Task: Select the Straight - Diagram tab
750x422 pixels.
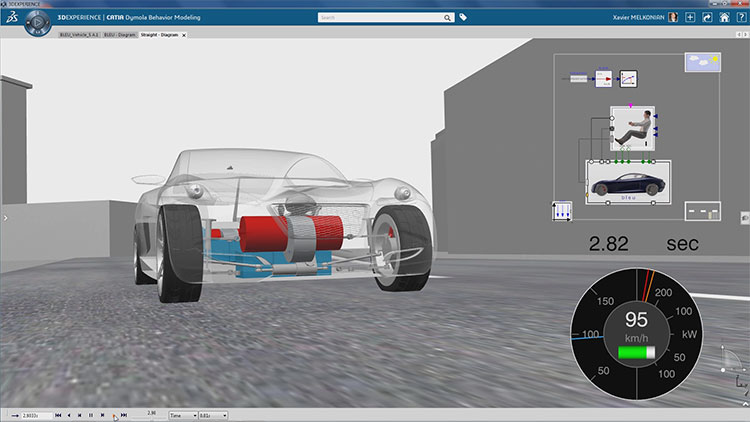Action: [159, 35]
